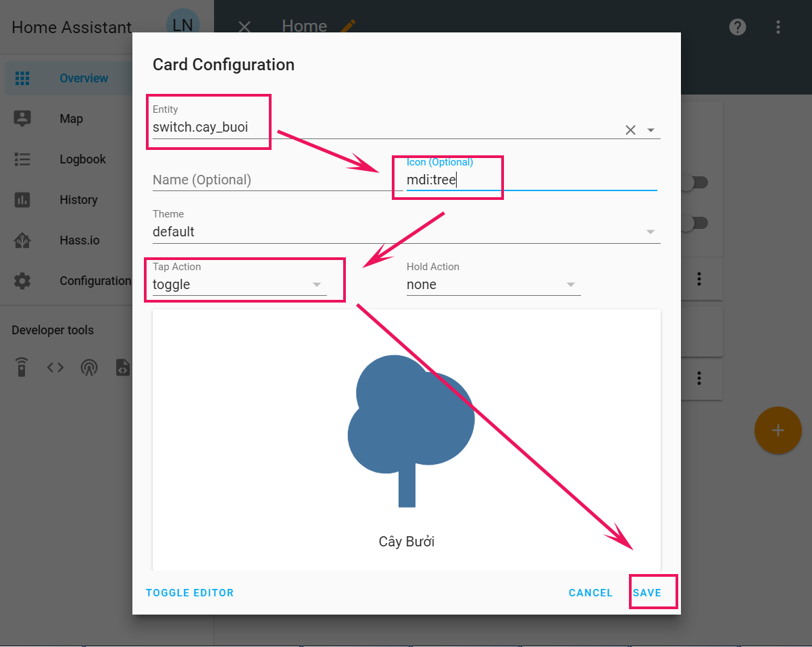Expand the Entity dropdown arrow
This screenshot has height=647, width=812.
651,130
